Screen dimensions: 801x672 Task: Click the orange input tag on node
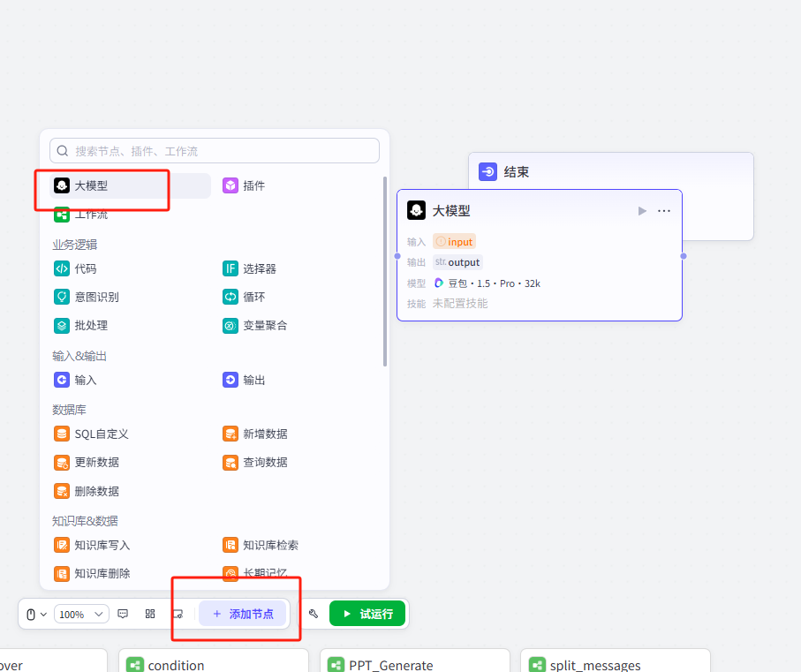[454, 242]
